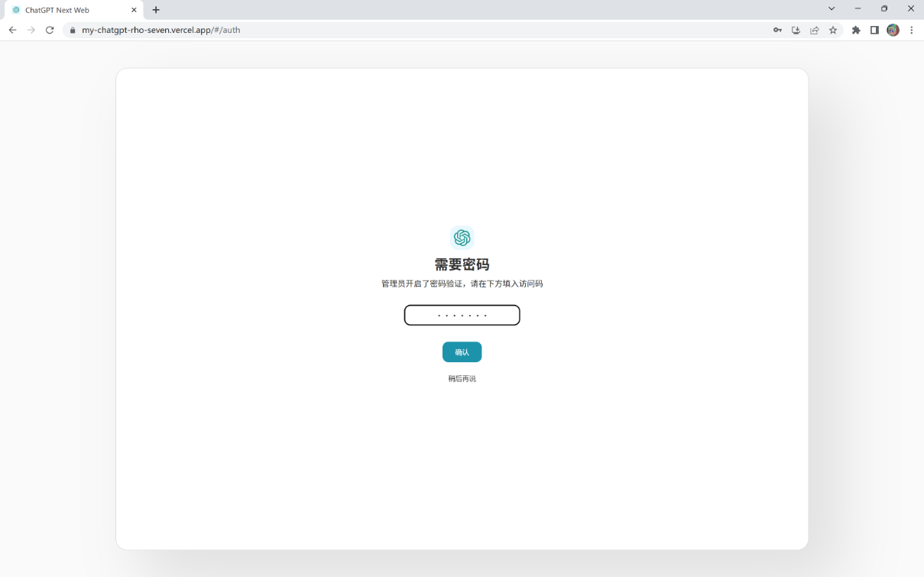The image size is (924, 577).
Task: Reload the page
Action: tap(50, 31)
